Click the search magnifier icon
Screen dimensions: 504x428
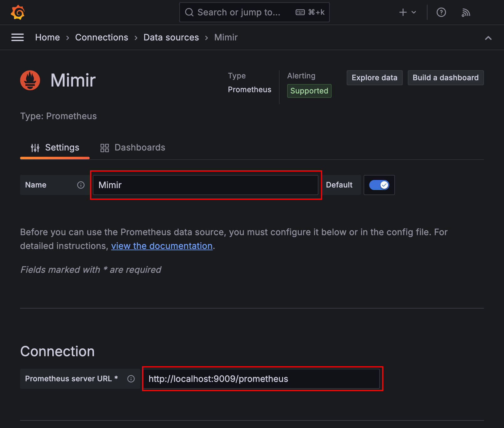click(x=189, y=12)
